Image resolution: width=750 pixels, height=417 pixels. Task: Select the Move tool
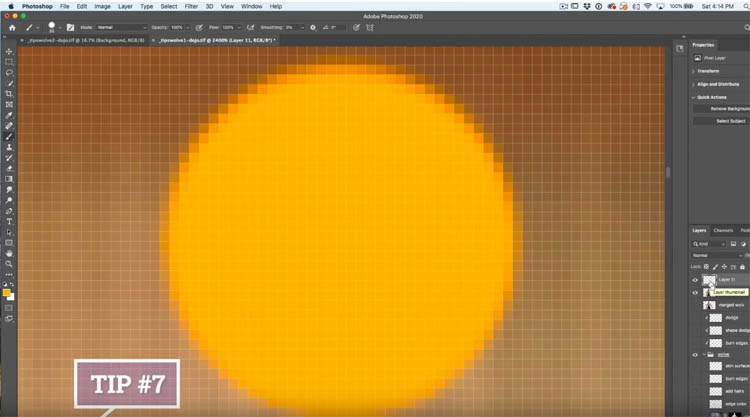pos(9,51)
